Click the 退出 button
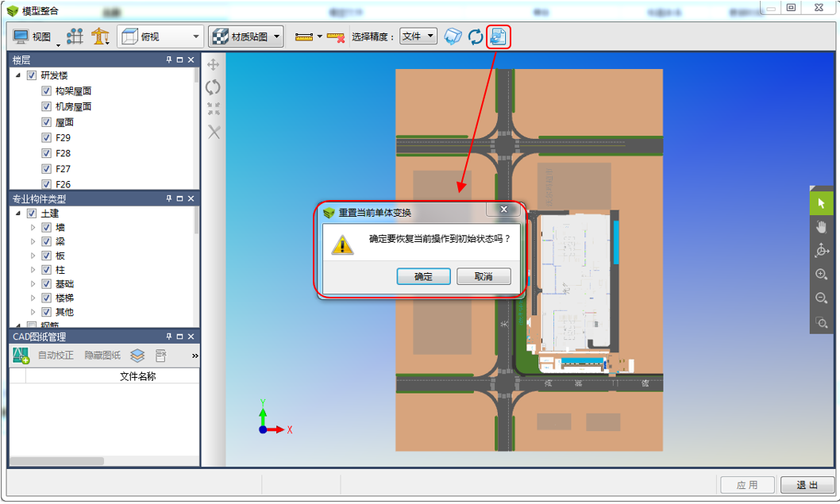The width and height of the screenshot is (840, 504). 807,485
